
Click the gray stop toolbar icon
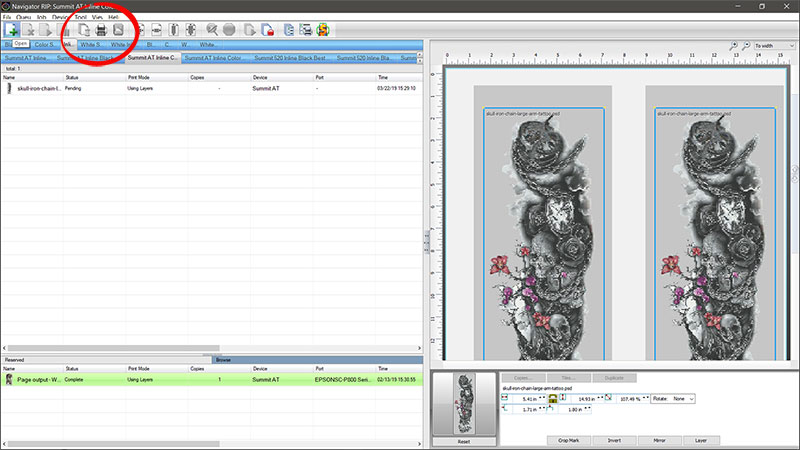click(229, 30)
